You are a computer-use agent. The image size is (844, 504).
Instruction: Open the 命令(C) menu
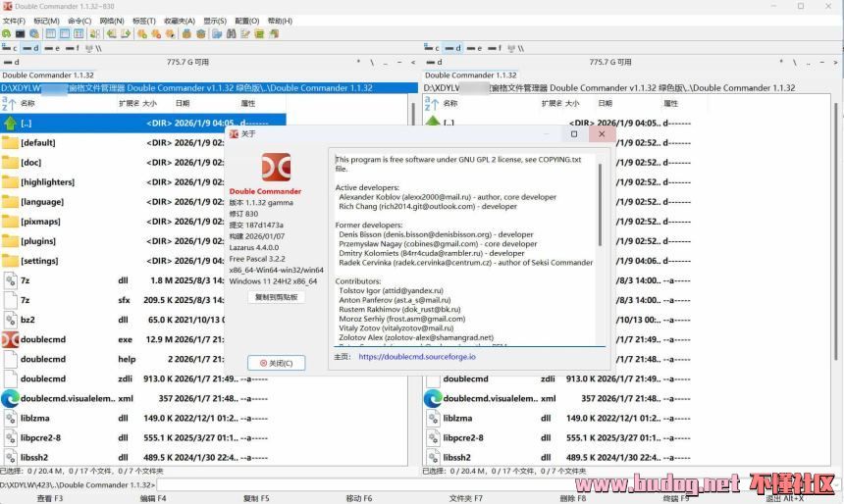tap(79, 21)
